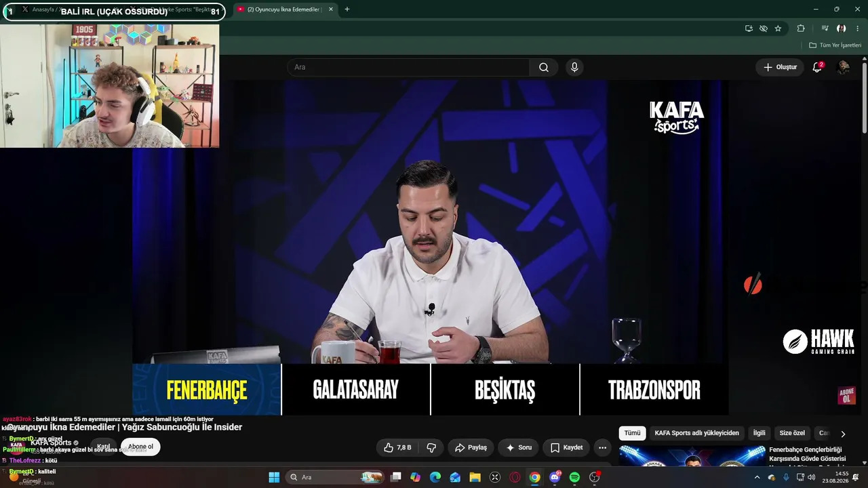Open Chrome profile avatar

[x=841, y=28]
